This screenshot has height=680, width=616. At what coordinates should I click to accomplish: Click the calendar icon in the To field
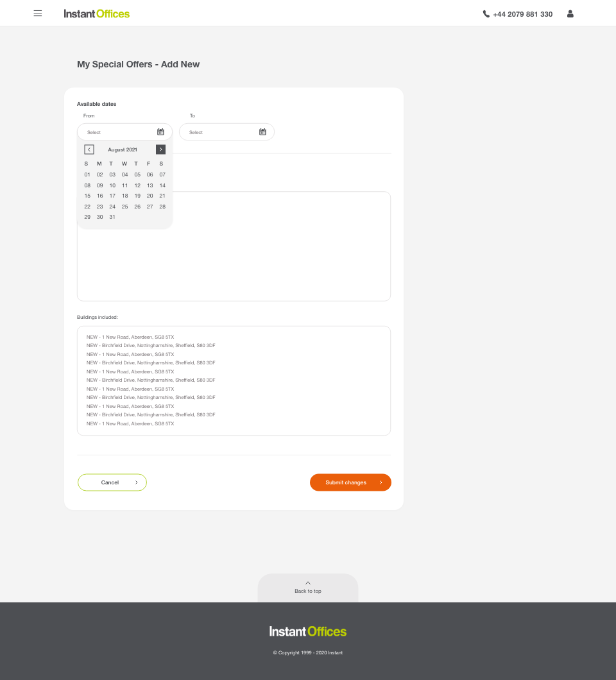point(262,132)
